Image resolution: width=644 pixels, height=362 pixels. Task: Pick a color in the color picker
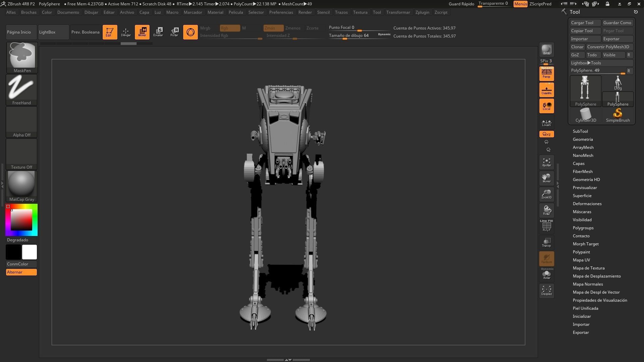(21, 220)
